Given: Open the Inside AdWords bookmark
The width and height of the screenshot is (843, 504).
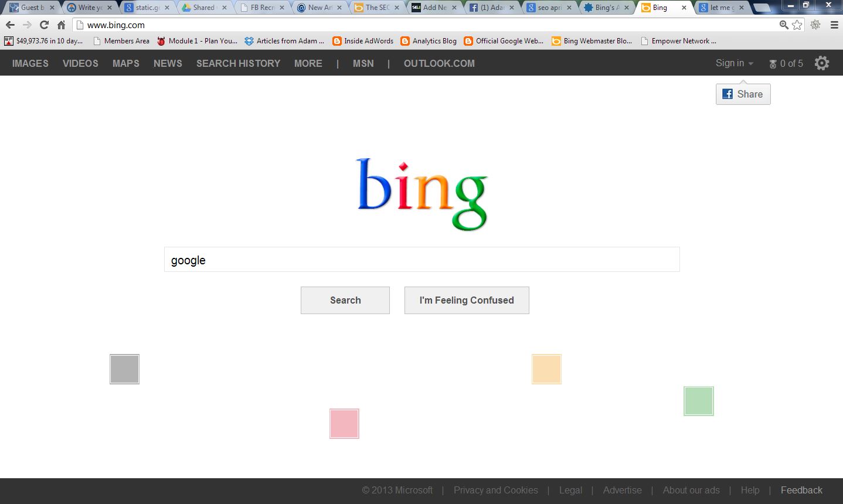Looking at the screenshot, I should pyautogui.click(x=363, y=41).
